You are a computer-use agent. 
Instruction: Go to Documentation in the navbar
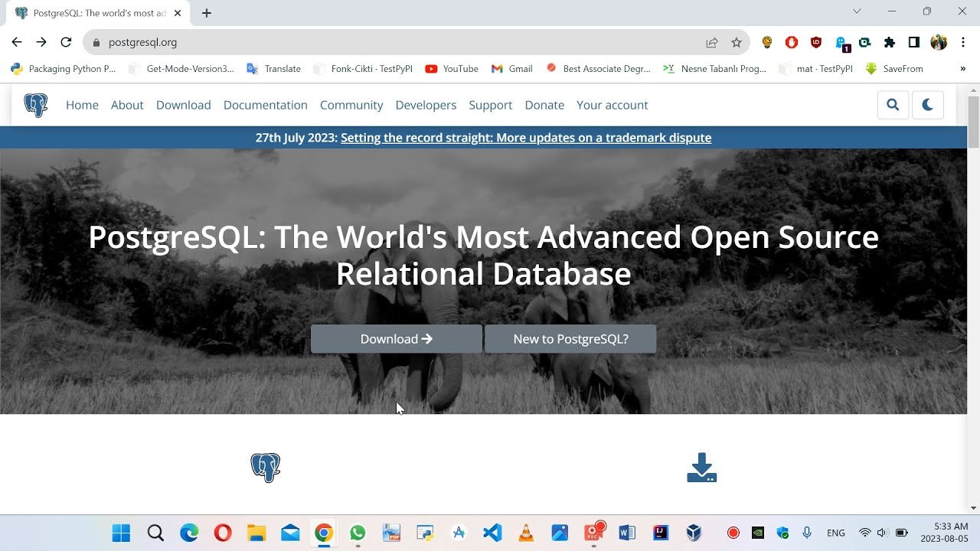(266, 105)
